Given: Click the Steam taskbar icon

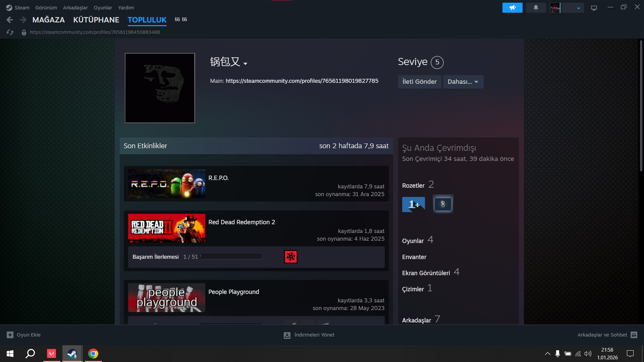Looking at the screenshot, I should click(x=72, y=354).
